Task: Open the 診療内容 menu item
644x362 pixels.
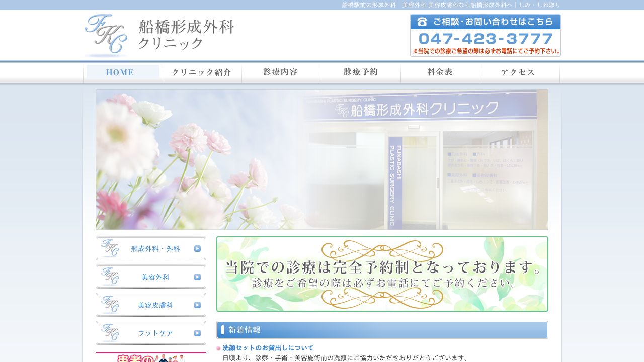Action: (281, 72)
